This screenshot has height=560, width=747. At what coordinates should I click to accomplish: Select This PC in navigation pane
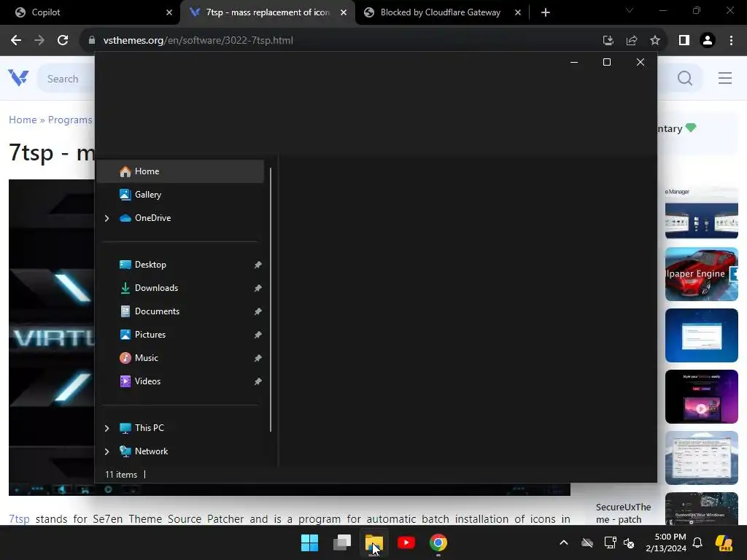click(x=149, y=428)
